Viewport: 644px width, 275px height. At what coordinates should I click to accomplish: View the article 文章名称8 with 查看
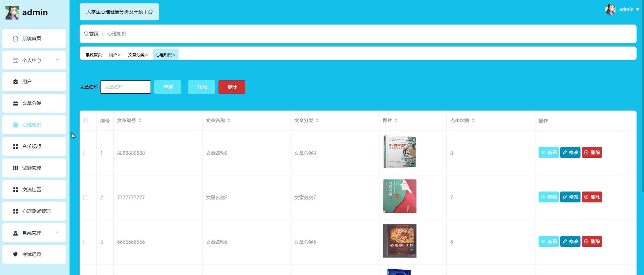coord(549,152)
